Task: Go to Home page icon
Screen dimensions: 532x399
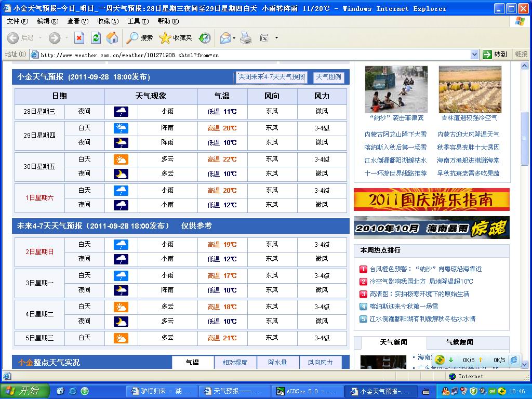Action: click(x=112, y=37)
